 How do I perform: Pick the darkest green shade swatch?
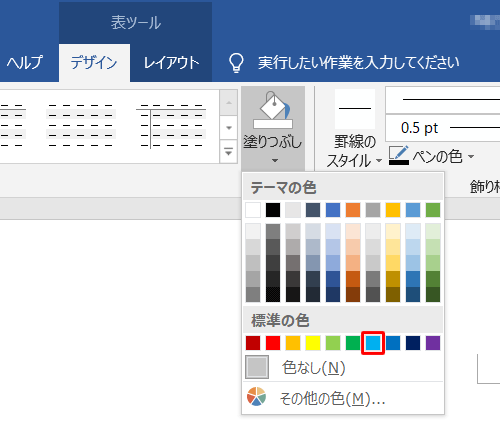[433, 294]
